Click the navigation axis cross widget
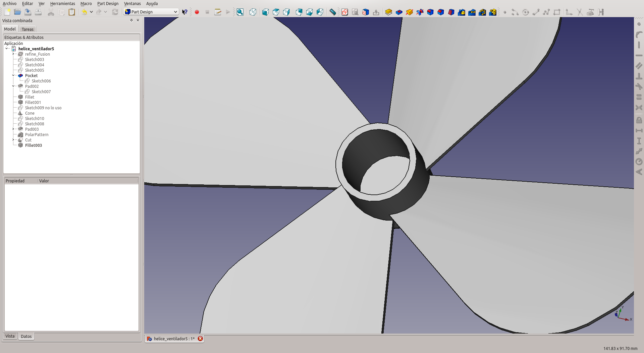The image size is (644, 353). (x=623, y=314)
